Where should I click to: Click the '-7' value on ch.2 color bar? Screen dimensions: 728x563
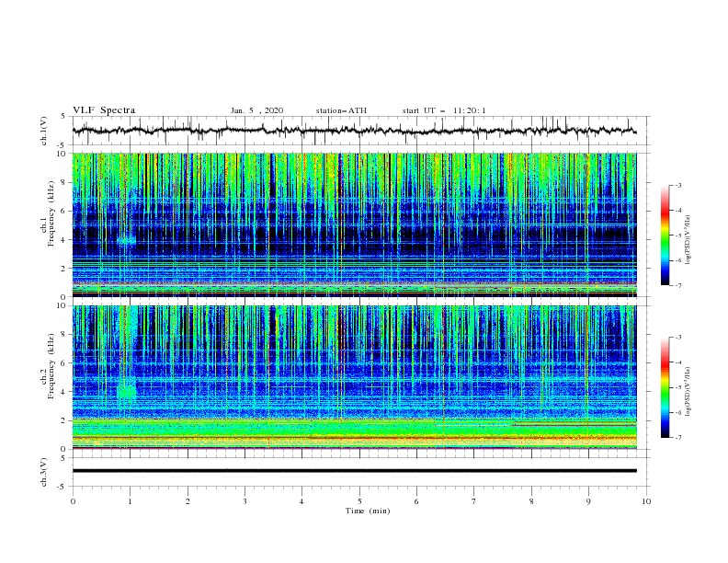[677, 437]
